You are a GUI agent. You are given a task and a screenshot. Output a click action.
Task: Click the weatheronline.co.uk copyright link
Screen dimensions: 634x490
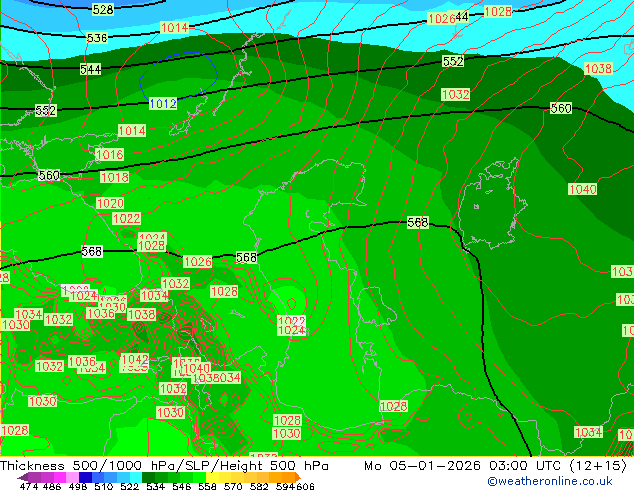550,481
